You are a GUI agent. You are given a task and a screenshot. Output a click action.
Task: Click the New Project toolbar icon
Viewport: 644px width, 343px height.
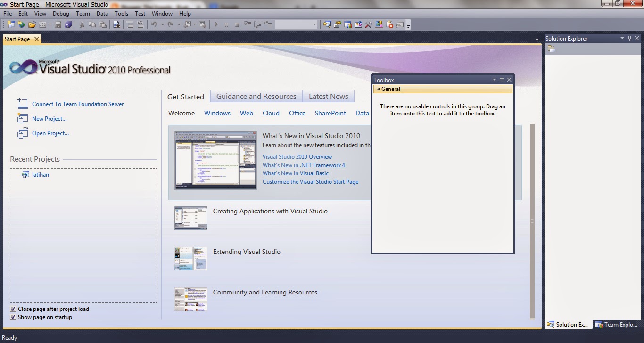pos(11,24)
